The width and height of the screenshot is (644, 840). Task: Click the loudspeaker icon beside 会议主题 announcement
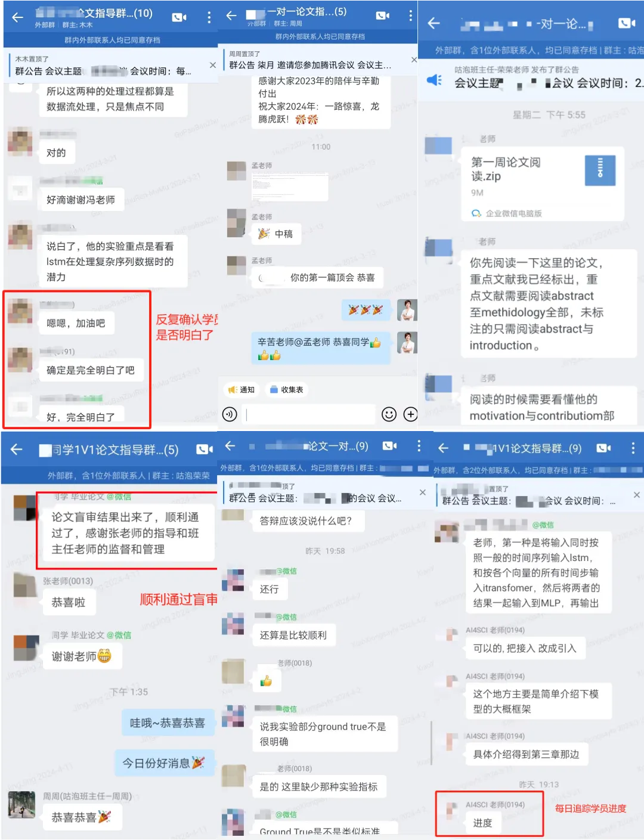pos(434,80)
